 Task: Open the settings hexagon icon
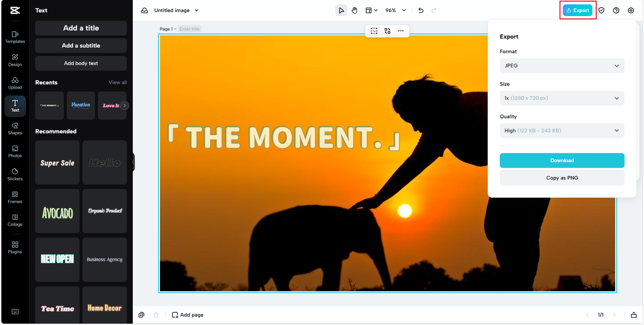pyautogui.click(x=631, y=11)
